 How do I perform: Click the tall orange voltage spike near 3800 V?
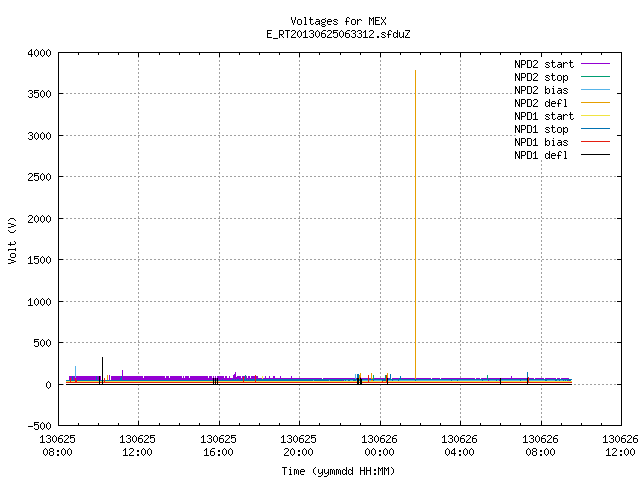point(416,224)
